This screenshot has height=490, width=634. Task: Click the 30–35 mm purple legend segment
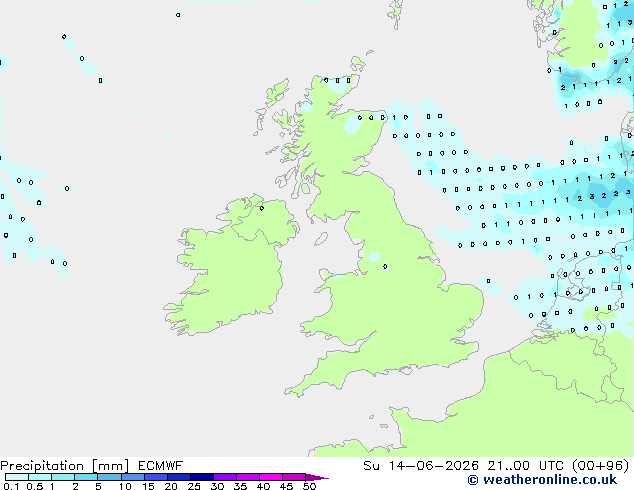pos(224,477)
